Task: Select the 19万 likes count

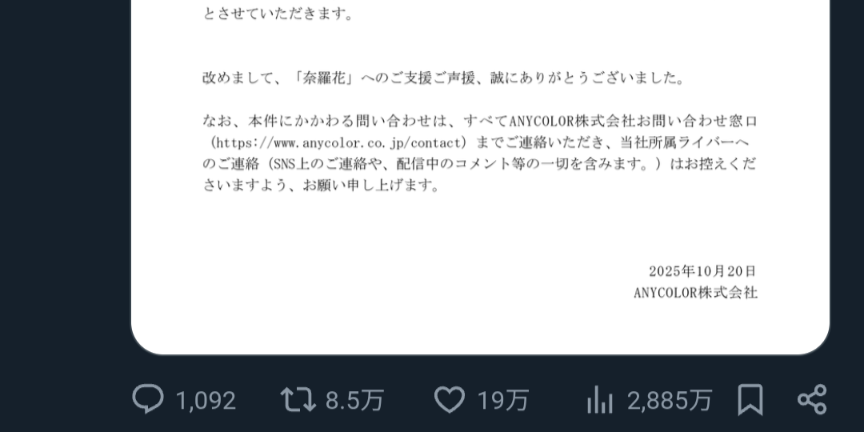Action: [x=503, y=401]
